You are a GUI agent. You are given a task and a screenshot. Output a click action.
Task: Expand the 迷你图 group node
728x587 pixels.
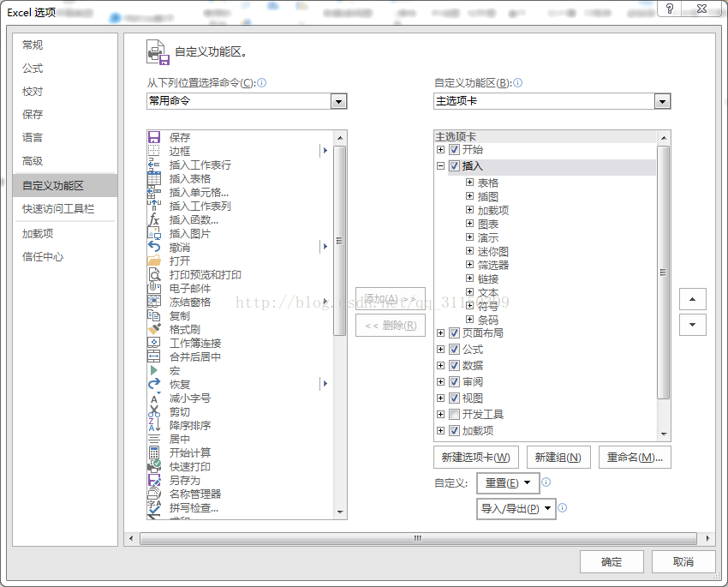pyautogui.click(x=469, y=251)
